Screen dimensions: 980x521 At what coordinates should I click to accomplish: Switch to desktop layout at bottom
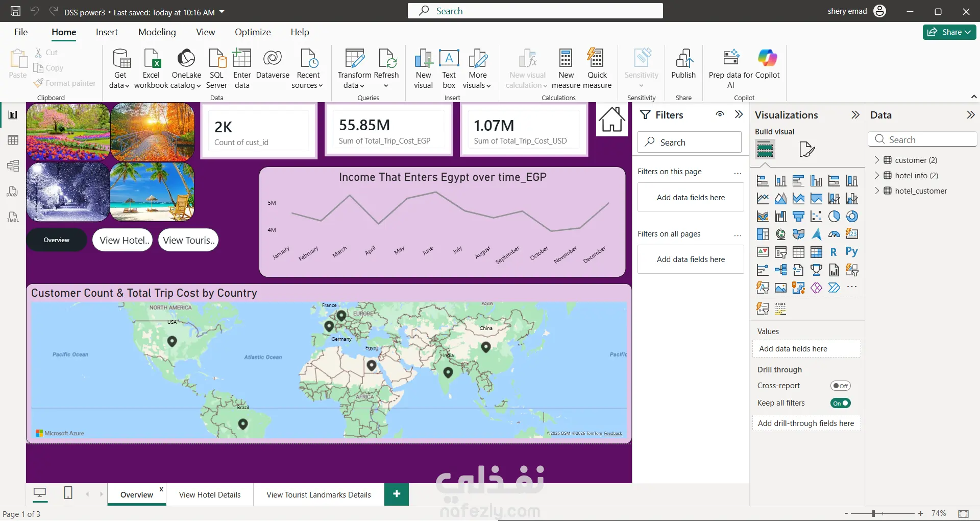[39, 493]
